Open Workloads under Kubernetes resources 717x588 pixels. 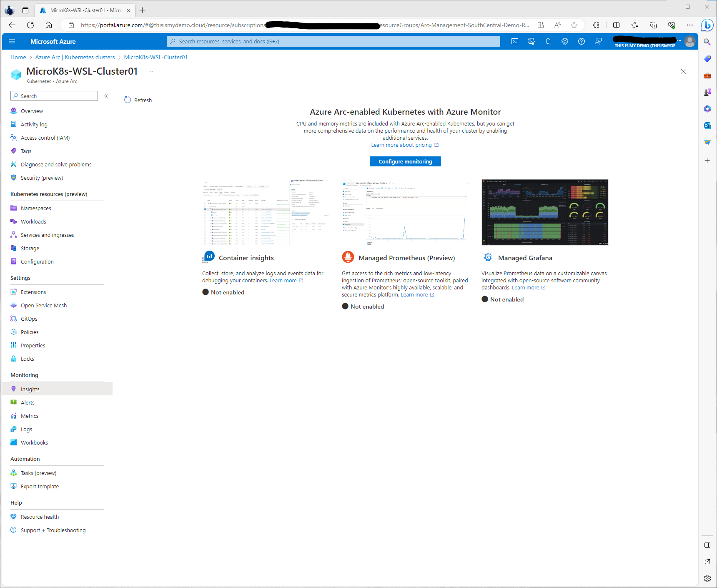tap(34, 221)
